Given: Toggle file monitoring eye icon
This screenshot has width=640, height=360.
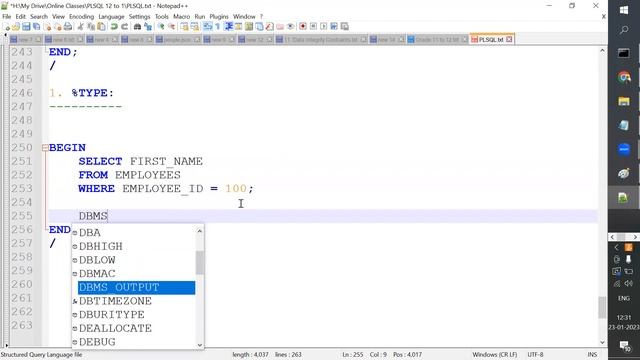Looking at the screenshot, I should (x=290, y=27).
